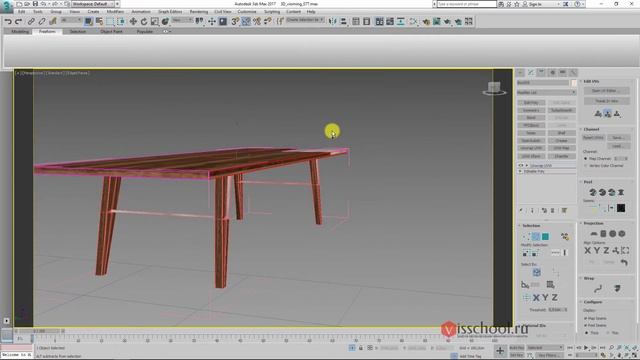Switch to the Utilities command panel tab
The width and height of the screenshot is (640, 360).
point(573,73)
